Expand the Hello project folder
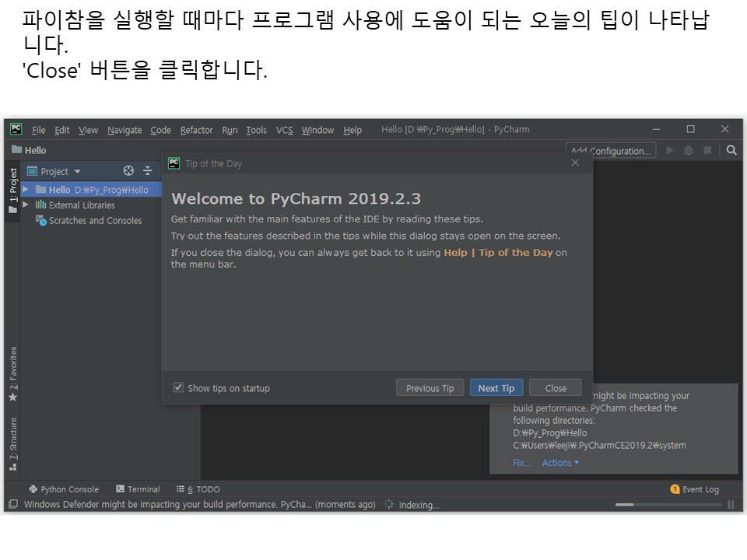The image size is (747, 560). [26, 190]
